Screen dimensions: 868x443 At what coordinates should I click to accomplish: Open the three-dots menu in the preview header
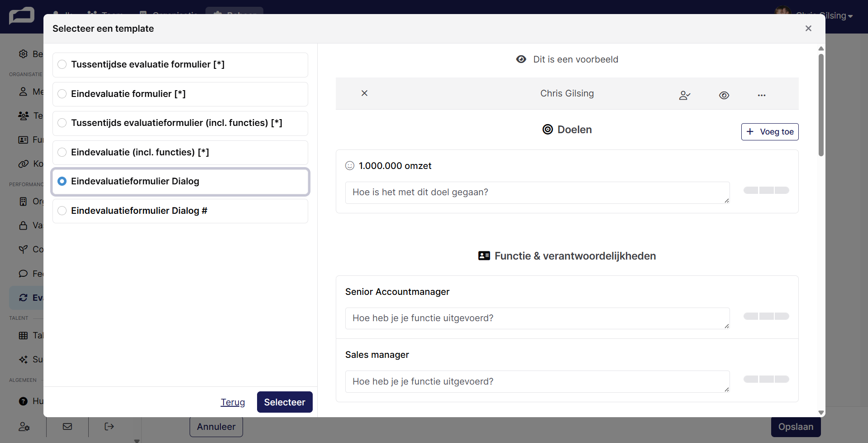762,95
